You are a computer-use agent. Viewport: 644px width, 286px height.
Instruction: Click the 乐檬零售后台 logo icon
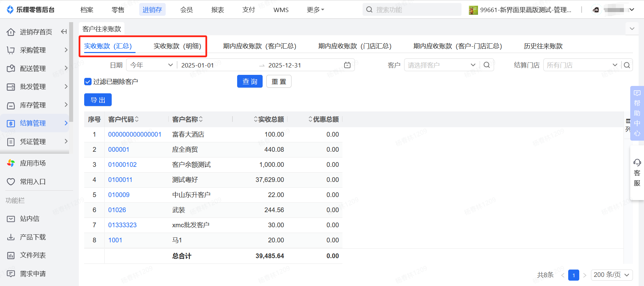click(10, 10)
